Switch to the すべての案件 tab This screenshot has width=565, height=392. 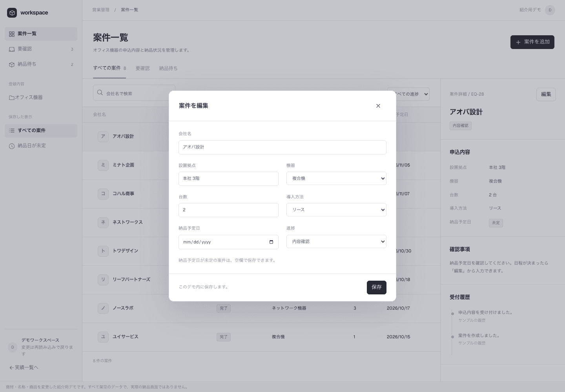[109, 68]
